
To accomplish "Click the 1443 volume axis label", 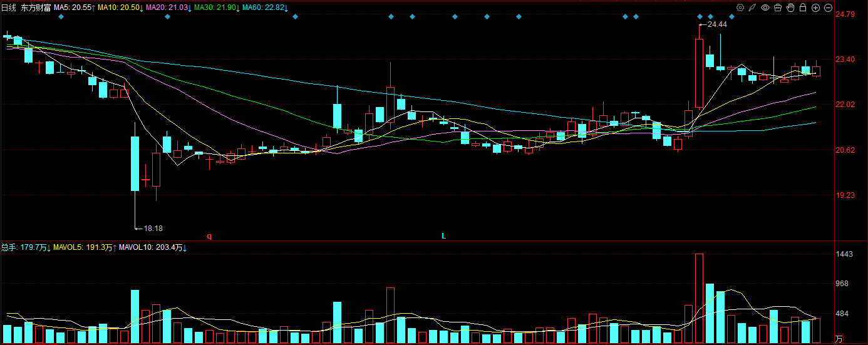I will (845, 255).
